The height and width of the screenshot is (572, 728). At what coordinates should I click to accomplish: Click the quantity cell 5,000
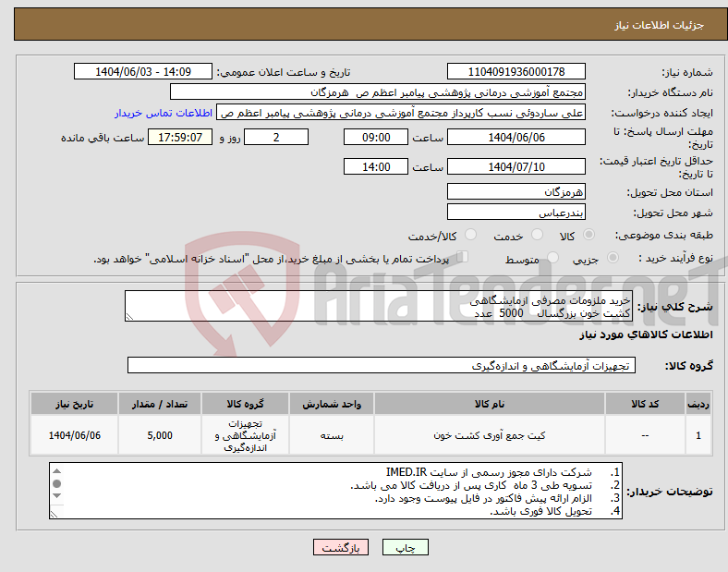160,435
